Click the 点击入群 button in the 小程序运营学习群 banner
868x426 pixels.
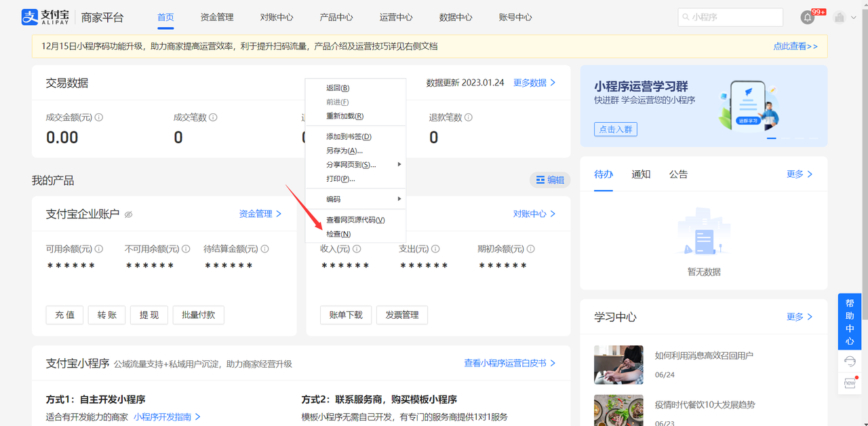616,129
